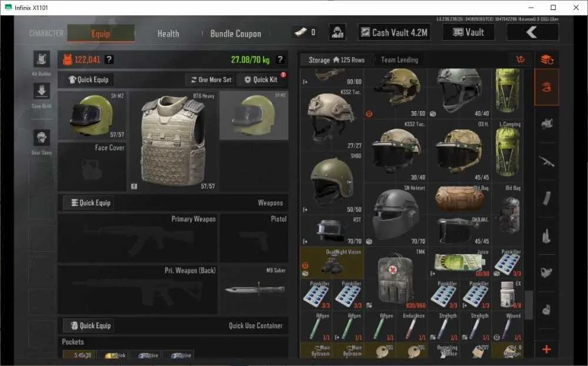
Task: Click the One More Set button
Action: [x=211, y=79]
